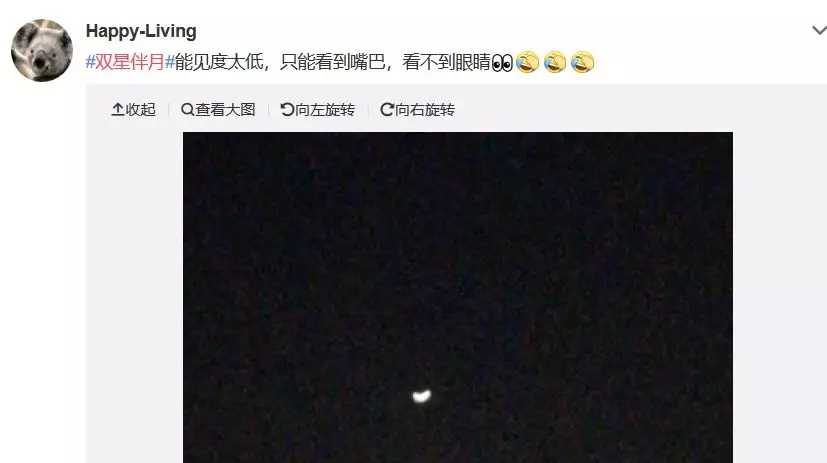Screen dimensions: 827x463
Task: Click the magnifier icon beside 查看大图
Action: pyautogui.click(x=187, y=110)
